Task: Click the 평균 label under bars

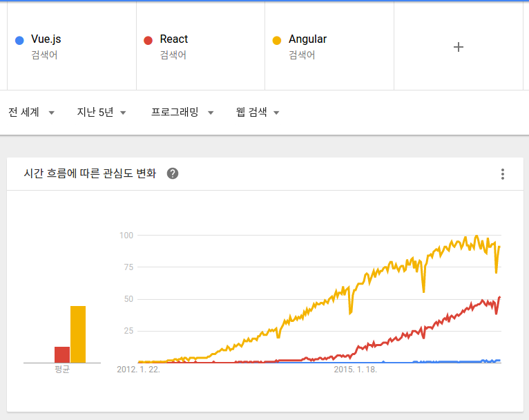Action: [x=62, y=370]
